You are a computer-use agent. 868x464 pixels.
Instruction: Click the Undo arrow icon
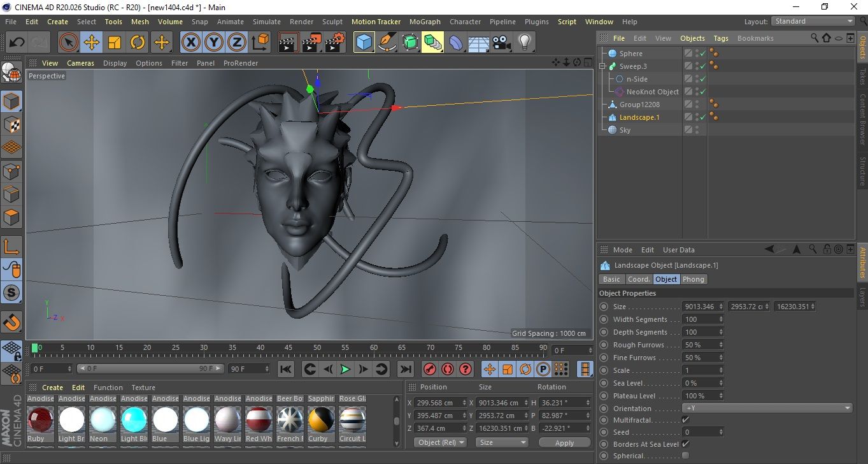[17, 43]
